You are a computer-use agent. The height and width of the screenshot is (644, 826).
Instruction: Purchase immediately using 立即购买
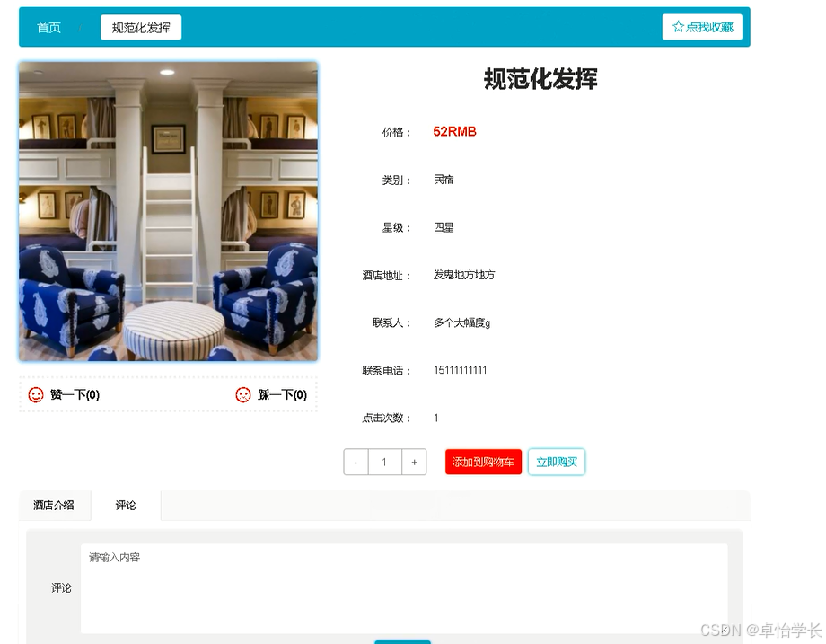click(x=556, y=462)
